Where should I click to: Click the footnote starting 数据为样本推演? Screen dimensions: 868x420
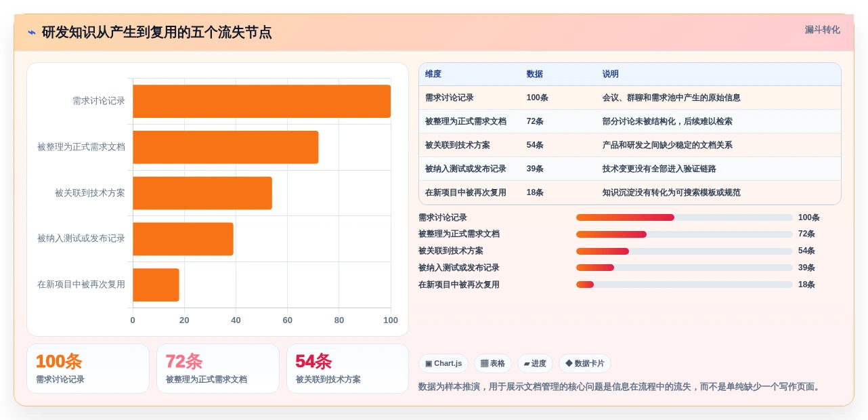pos(621,387)
